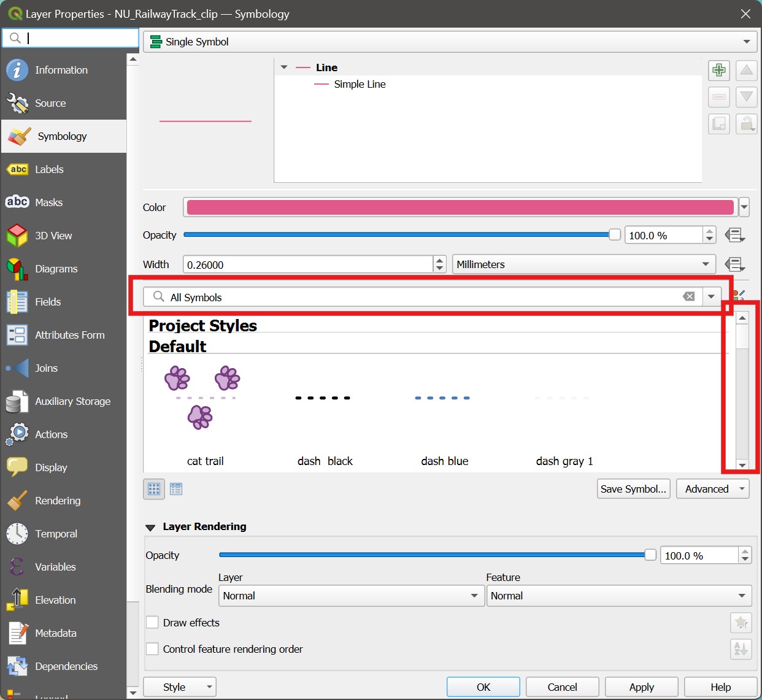Viewport: 762px width, 700px height.
Task: Click the Apply button
Action: point(642,687)
